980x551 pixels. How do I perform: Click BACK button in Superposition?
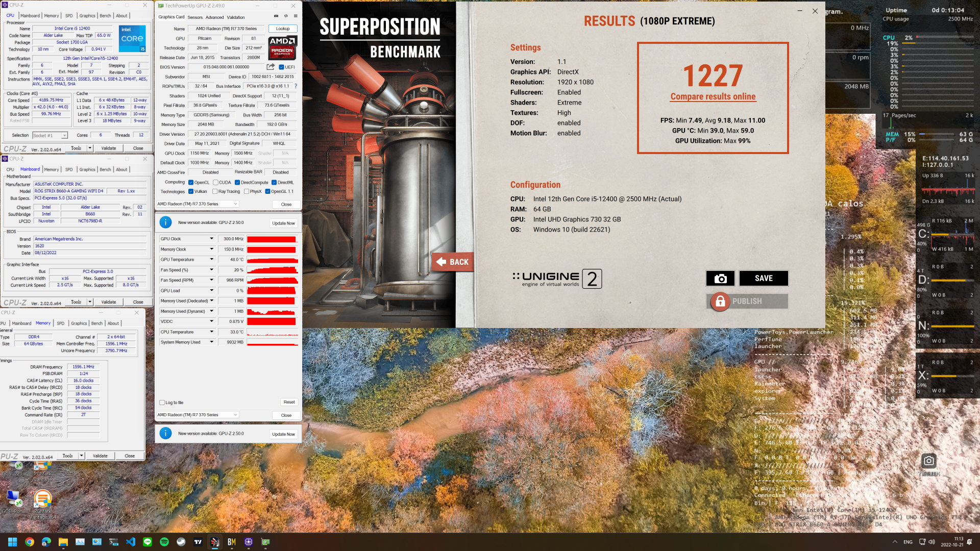click(x=453, y=262)
